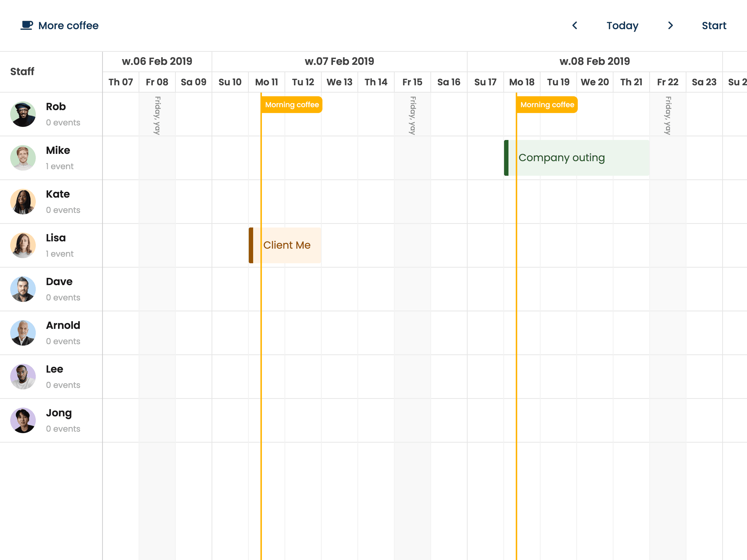The image size is (747, 560).
Task: Click the We 20 day header
Action: click(595, 82)
